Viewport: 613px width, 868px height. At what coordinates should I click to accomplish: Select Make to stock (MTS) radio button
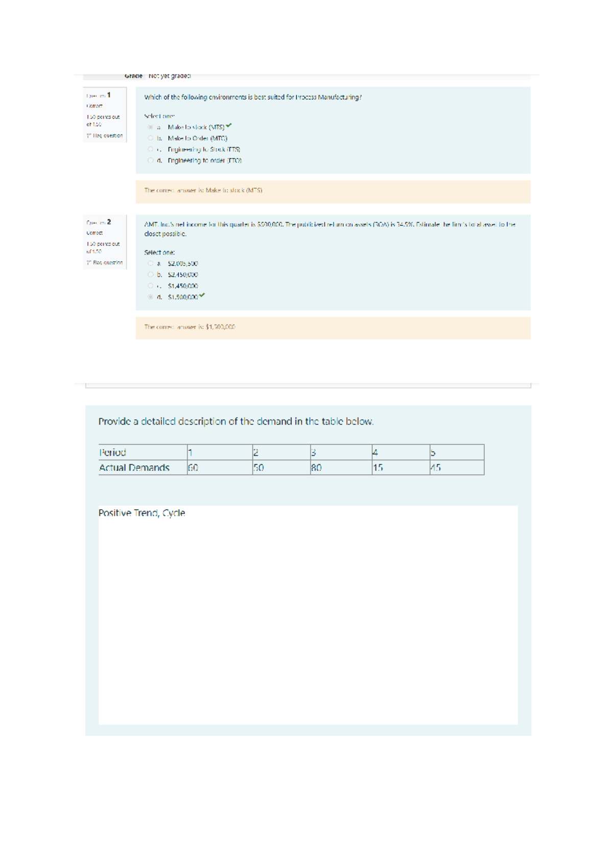click(x=150, y=127)
